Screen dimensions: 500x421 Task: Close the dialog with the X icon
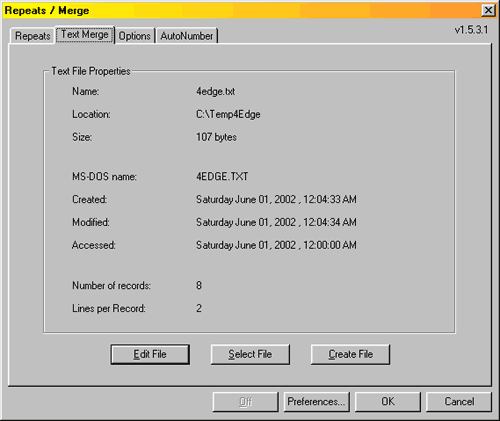point(488,10)
